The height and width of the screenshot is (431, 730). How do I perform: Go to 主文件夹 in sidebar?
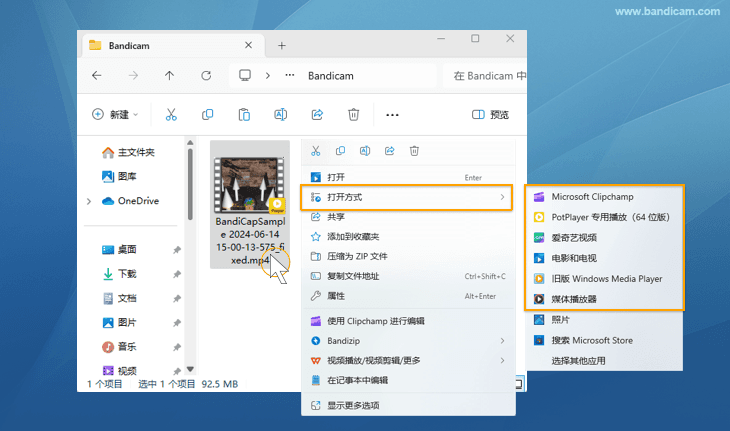tap(128, 152)
